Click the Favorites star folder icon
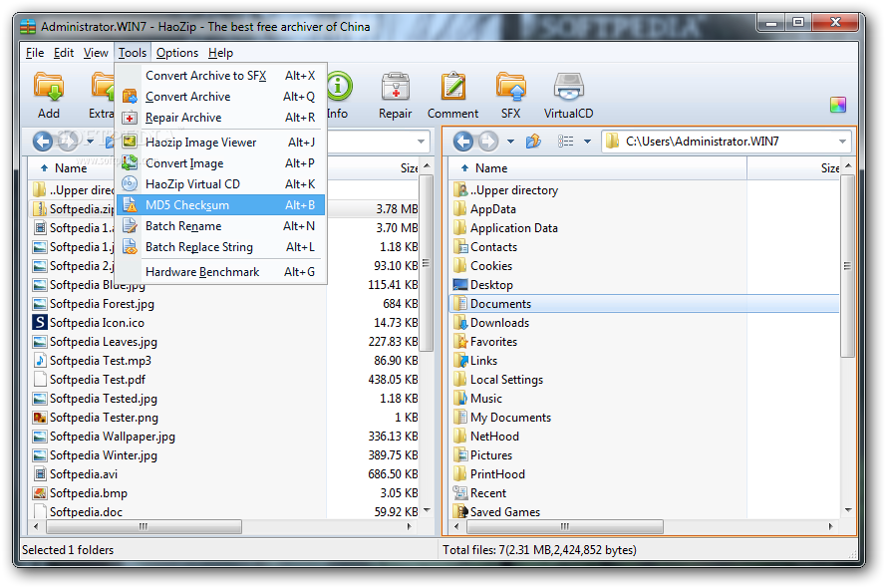The width and height of the screenshot is (886, 588). pos(460,342)
